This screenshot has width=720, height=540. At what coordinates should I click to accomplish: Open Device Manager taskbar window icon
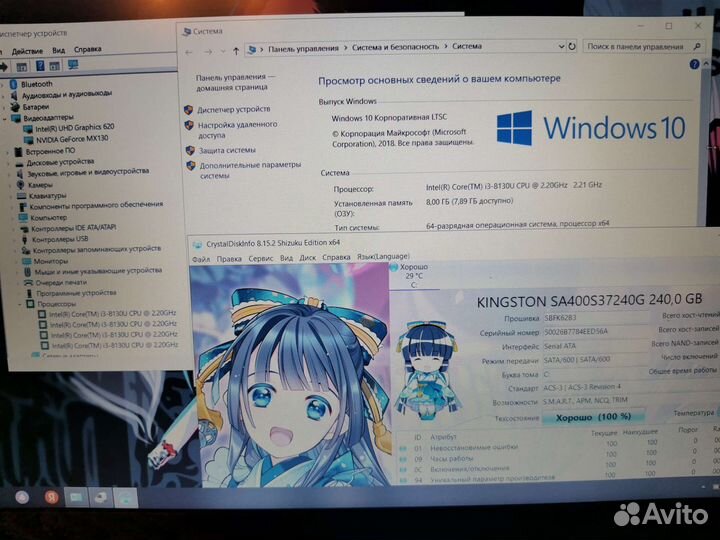pyautogui.click(x=101, y=498)
